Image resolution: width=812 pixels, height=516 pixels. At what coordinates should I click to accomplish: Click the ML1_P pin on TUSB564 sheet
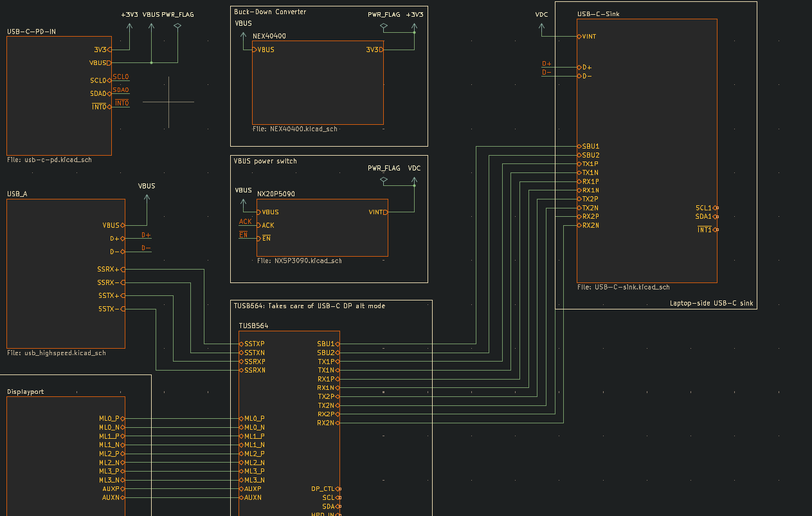pyautogui.click(x=252, y=436)
